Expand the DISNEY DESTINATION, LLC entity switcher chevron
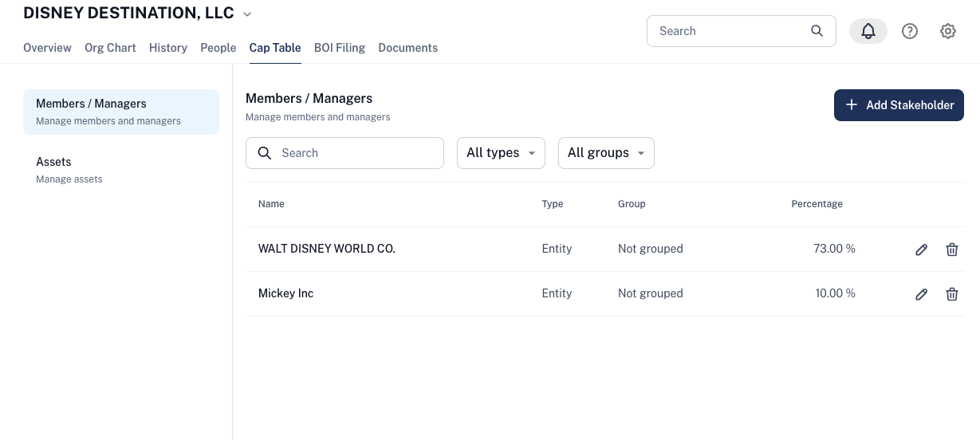The height and width of the screenshot is (440, 980). coord(246,14)
